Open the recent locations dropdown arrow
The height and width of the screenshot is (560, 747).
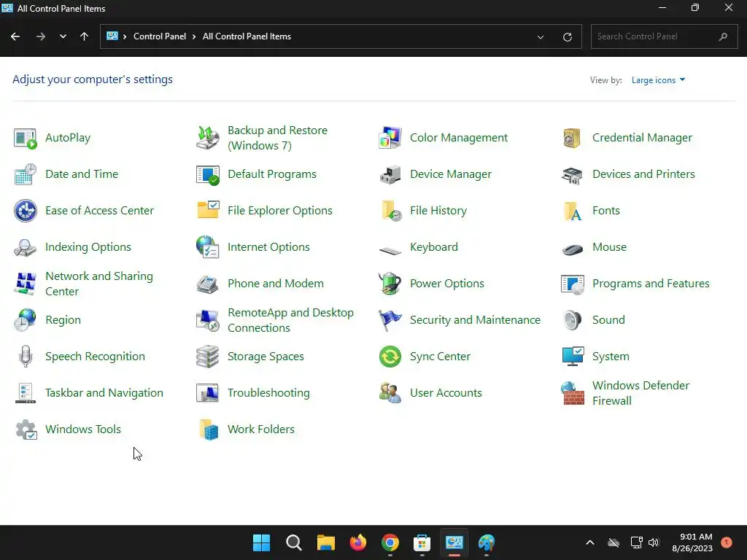[x=63, y=36]
